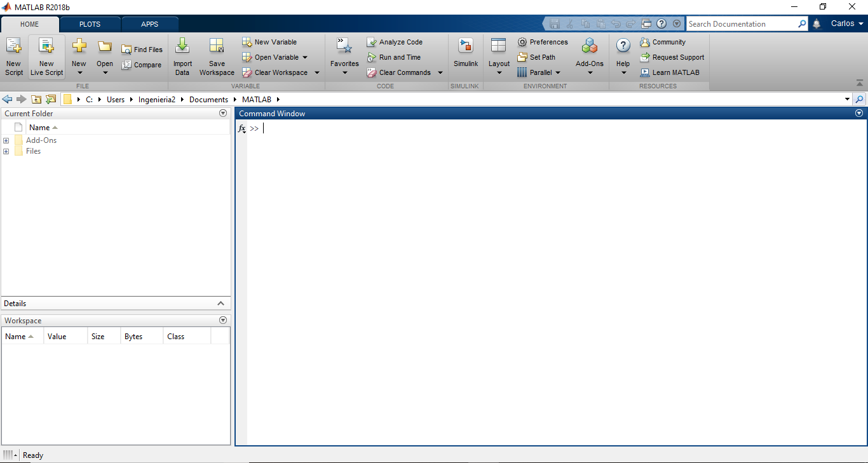The width and height of the screenshot is (868, 463).
Task: Open the Set Path dialog
Action: coord(536,57)
